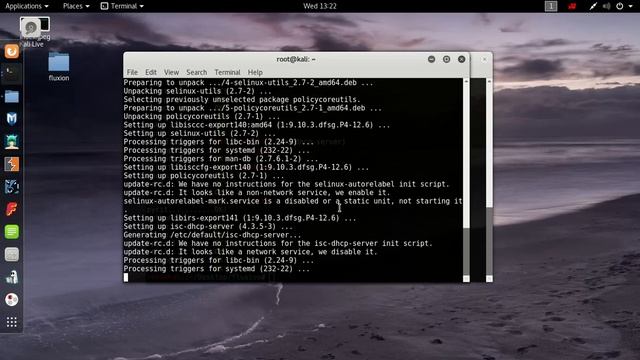Open the Applications menu in top bar
The width and height of the screenshot is (640, 360).
(x=27, y=6)
